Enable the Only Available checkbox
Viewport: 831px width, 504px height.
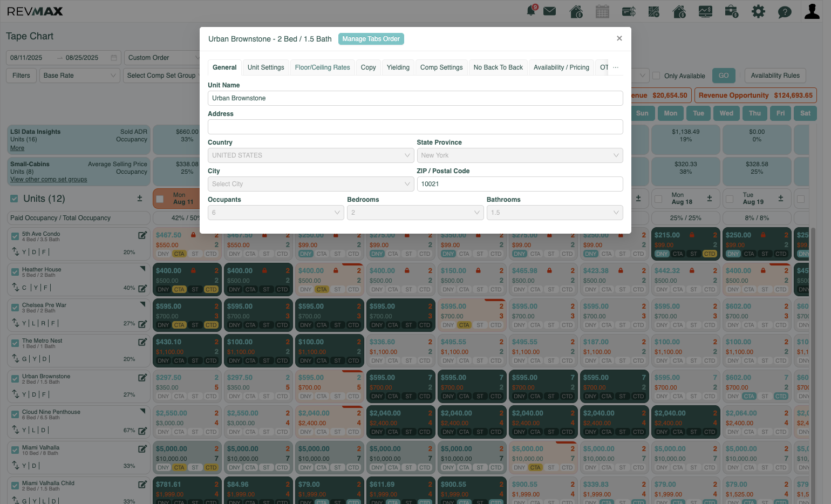coord(657,76)
